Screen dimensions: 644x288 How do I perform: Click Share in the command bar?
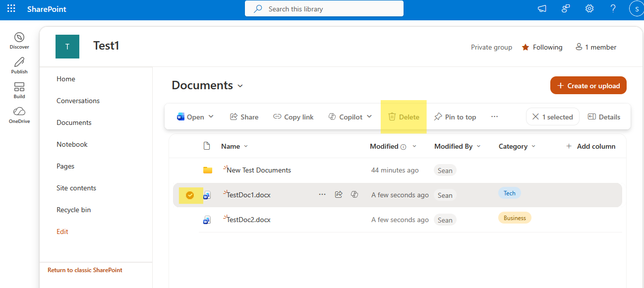(244, 116)
